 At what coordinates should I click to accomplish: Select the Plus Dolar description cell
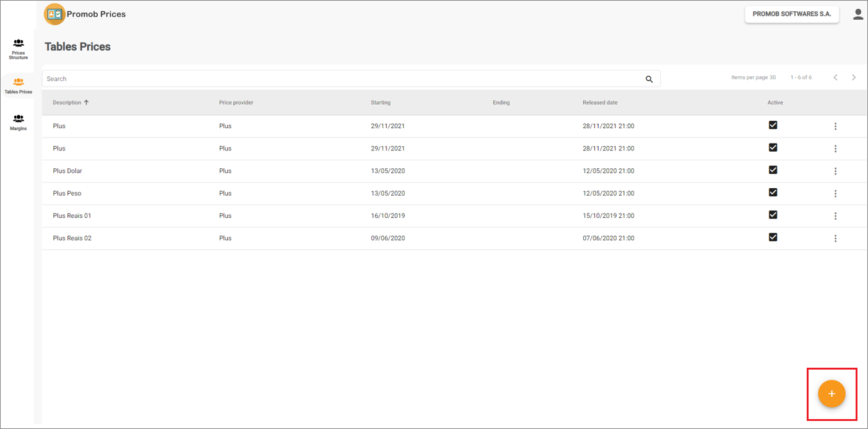(67, 171)
